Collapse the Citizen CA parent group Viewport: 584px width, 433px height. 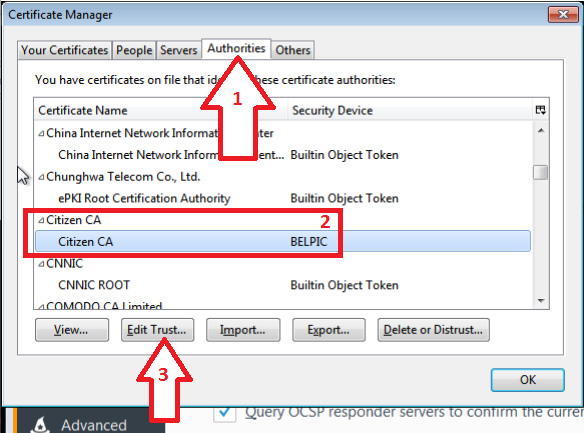point(41,220)
